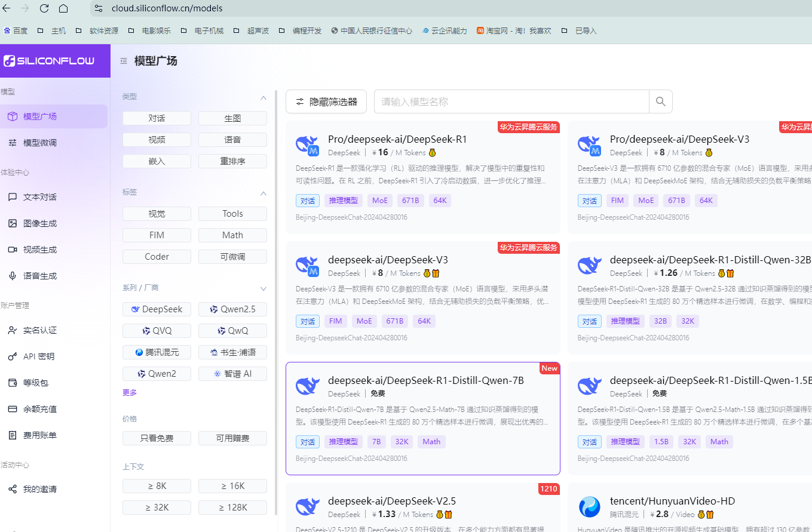Image resolution: width=812 pixels, height=532 pixels.
Task: Open the 软件资源 bookmark folder
Action: 97,30
